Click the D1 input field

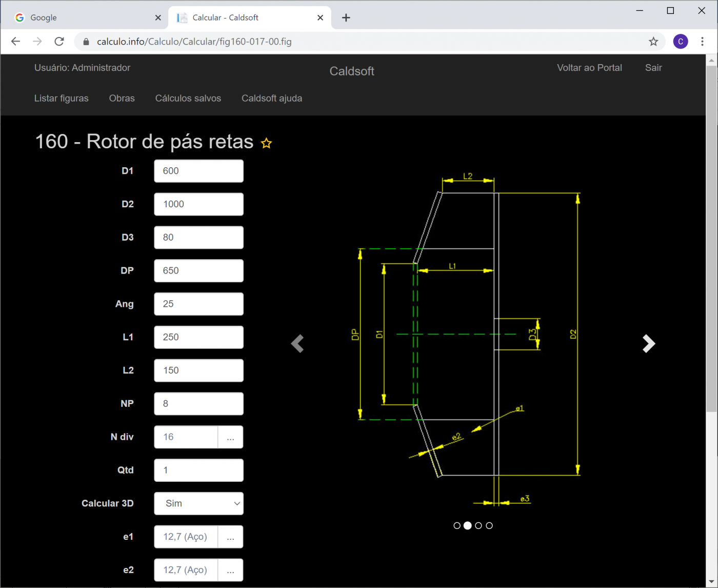(x=198, y=171)
